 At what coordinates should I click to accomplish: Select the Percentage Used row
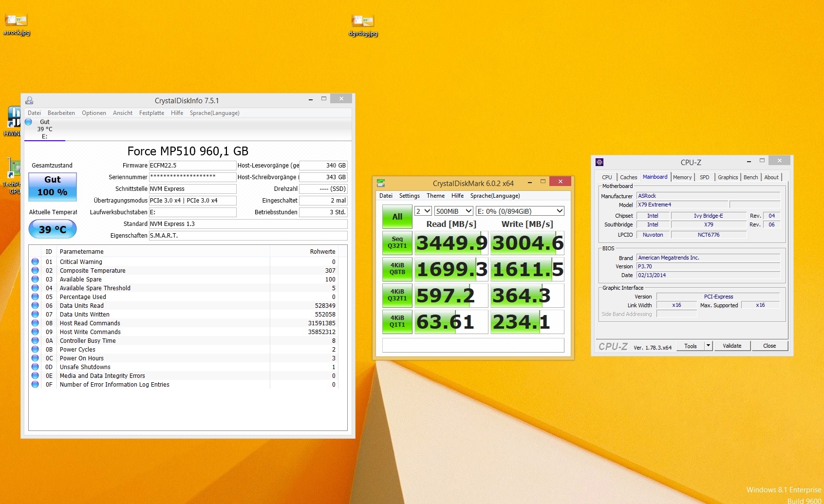click(x=184, y=297)
